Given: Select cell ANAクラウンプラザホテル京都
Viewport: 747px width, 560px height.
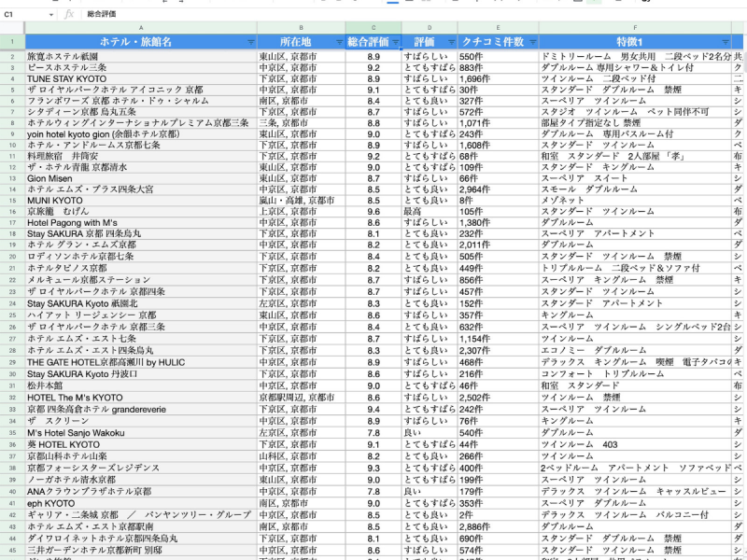Looking at the screenshot, I should click(x=141, y=492).
